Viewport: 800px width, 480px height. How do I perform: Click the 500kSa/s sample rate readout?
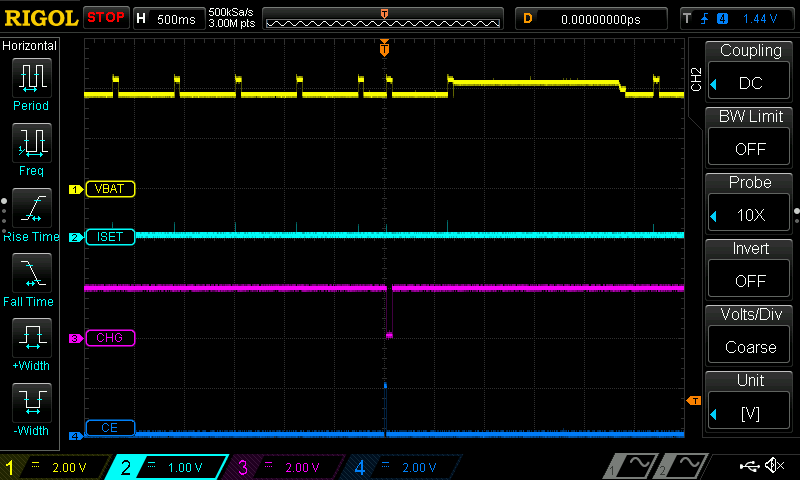click(231, 13)
